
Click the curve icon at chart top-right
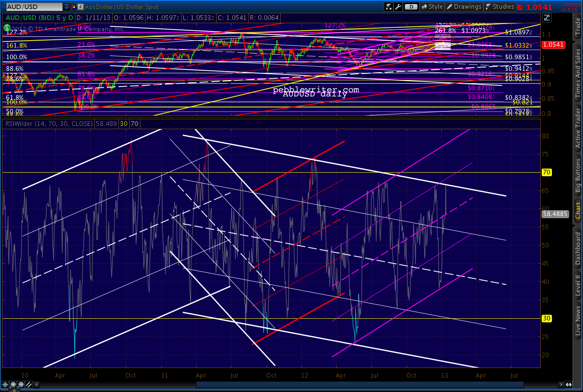point(547,17)
